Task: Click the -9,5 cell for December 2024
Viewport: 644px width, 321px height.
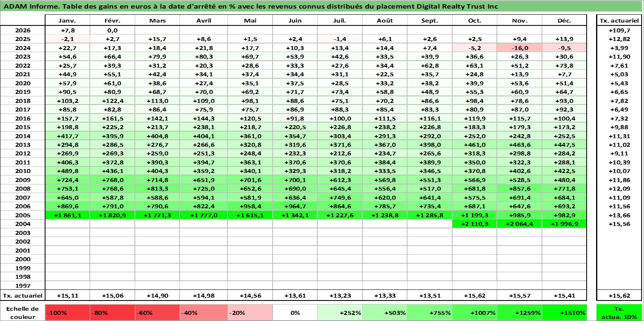Action: tap(564, 48)
